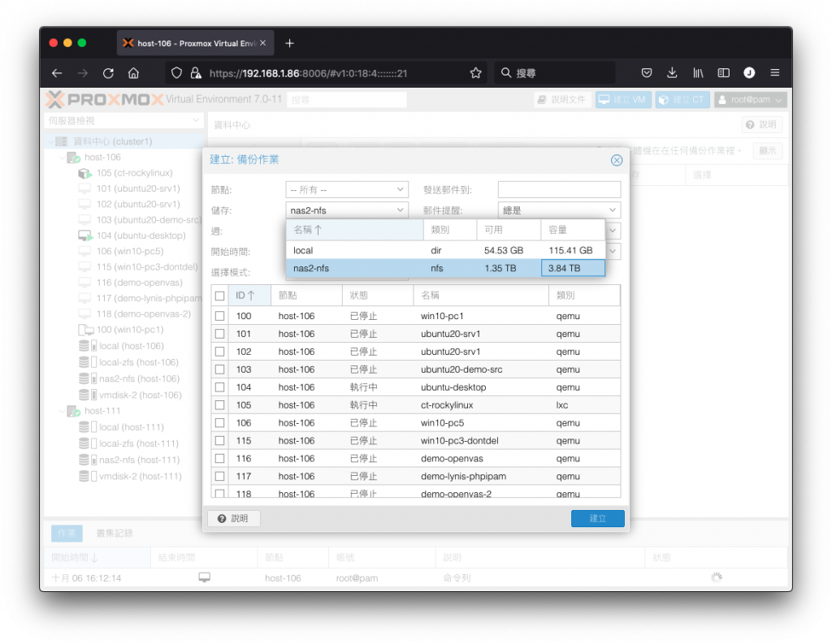
Task: Collapse the host-111 tree node
Action: tap(62, 411)
